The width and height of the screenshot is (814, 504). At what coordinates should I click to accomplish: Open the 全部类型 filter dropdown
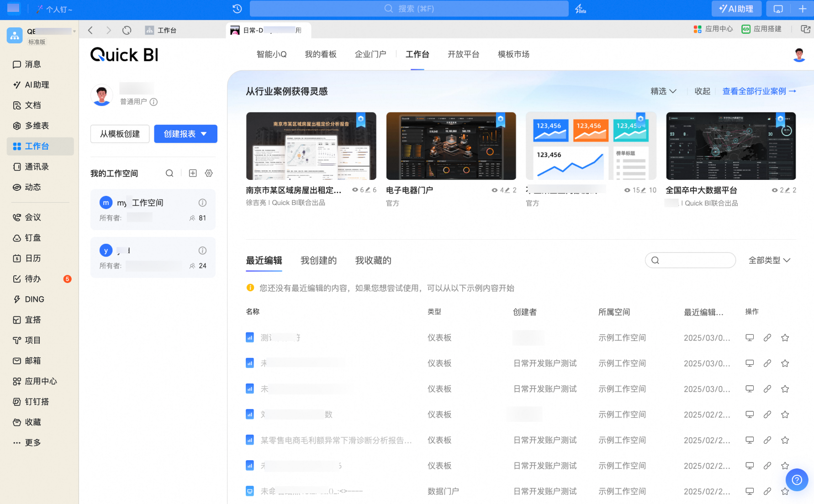pos(769,260)
